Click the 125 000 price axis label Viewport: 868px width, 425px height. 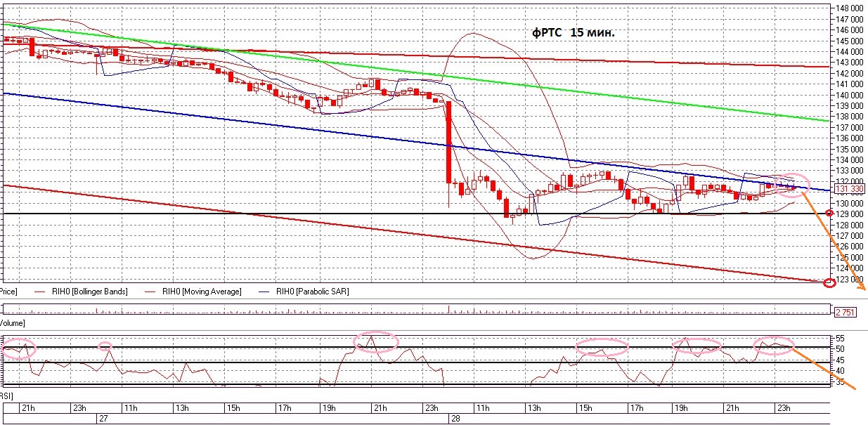[x=850, y=258]
